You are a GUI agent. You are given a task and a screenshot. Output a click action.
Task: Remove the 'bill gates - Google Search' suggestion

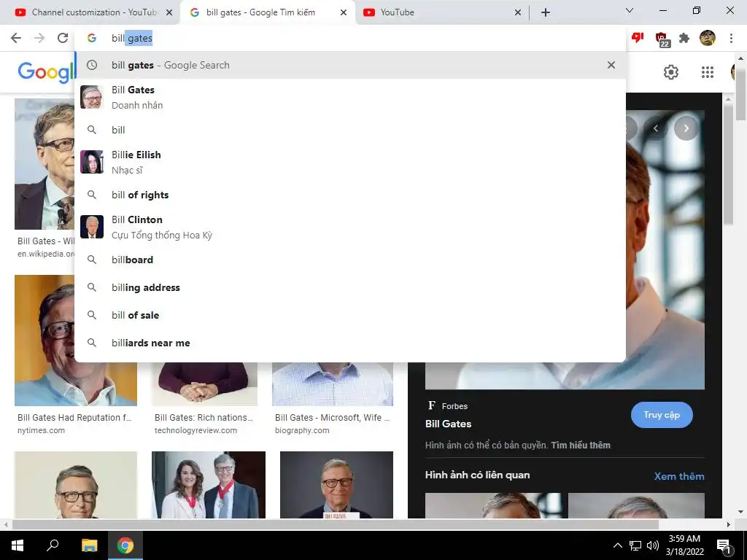pos(611,65)
